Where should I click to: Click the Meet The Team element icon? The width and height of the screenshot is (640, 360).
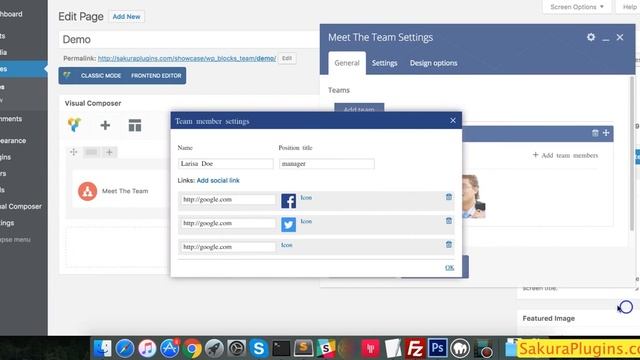click(87, 191)
